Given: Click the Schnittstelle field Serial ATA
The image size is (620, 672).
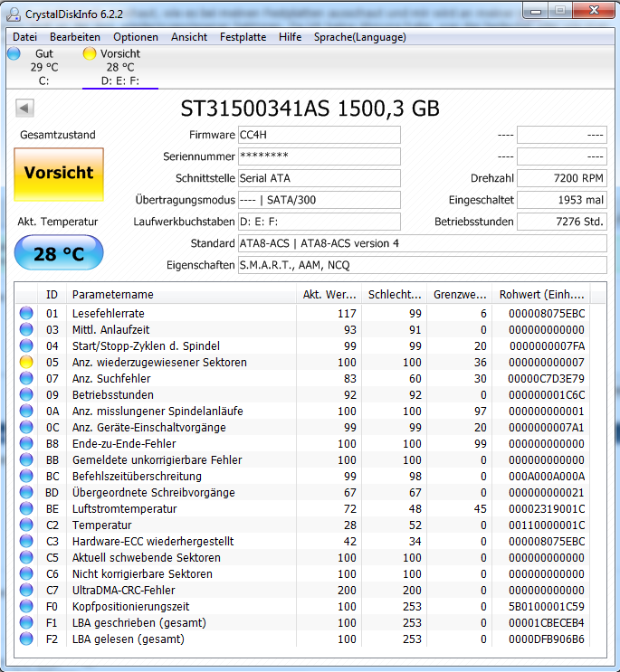Looking at the screenshot, I should 320,178.
